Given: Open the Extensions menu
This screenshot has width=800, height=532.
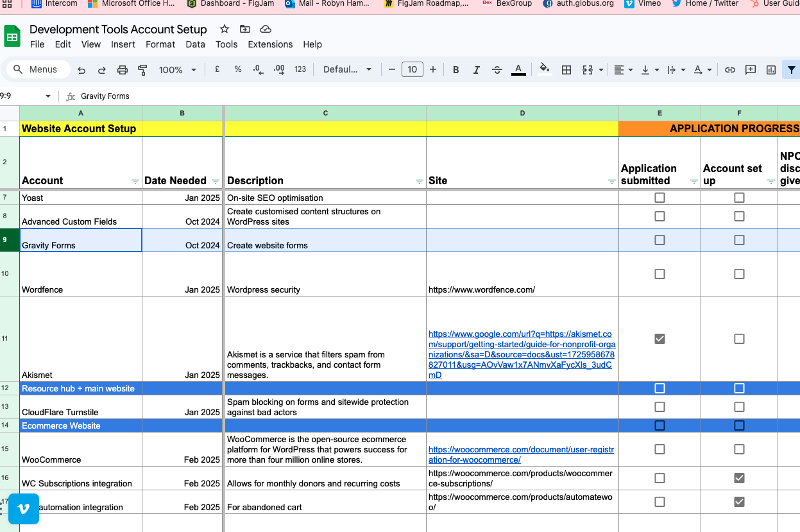Looking at the screenshot, I should [270, 44].
